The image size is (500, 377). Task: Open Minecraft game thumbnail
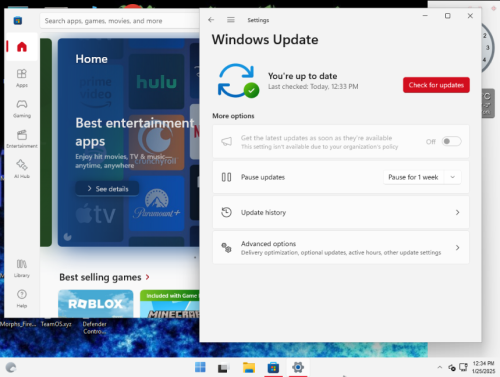click(170, 304)
